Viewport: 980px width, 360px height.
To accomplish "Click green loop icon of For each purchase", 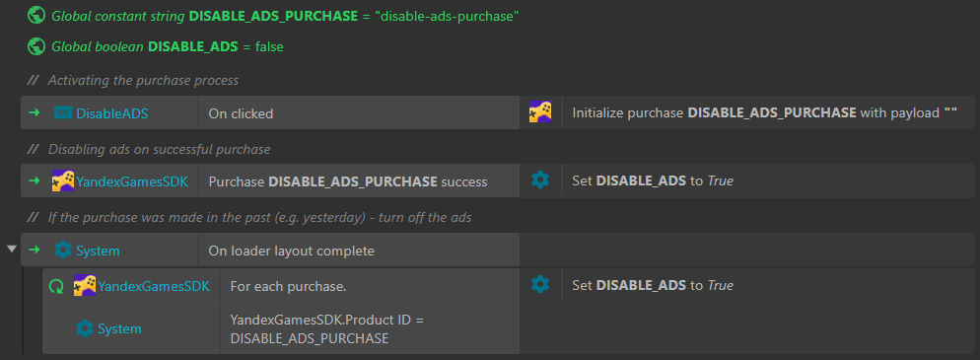I will (56, 286).
